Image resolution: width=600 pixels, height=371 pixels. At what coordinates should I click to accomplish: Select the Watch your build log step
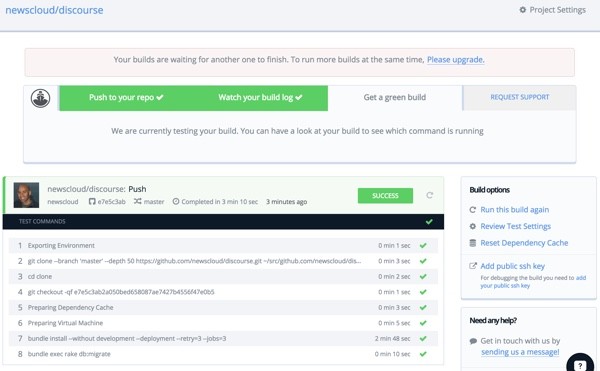[261, 98]
